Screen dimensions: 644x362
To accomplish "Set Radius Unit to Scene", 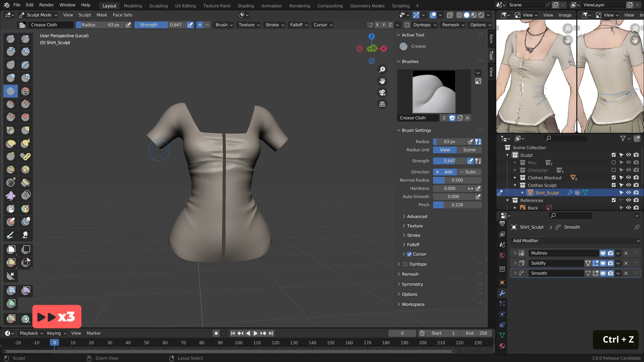I will [x=469, y=150].
